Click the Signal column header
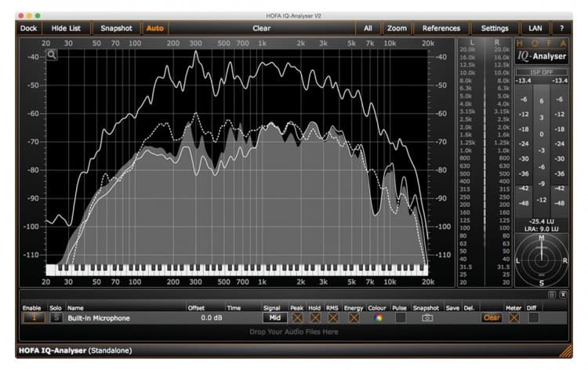588x370 pixels. (x=271, y=308)
